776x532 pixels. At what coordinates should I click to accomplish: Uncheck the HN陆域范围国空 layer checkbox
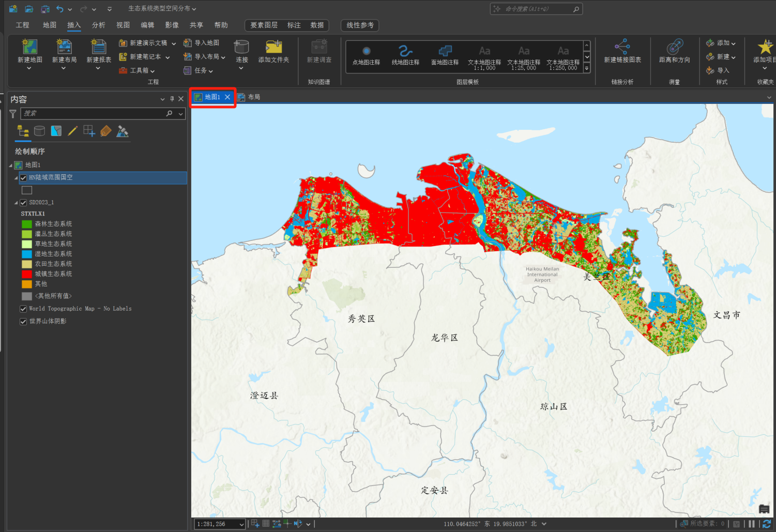[x=23, y=178]
